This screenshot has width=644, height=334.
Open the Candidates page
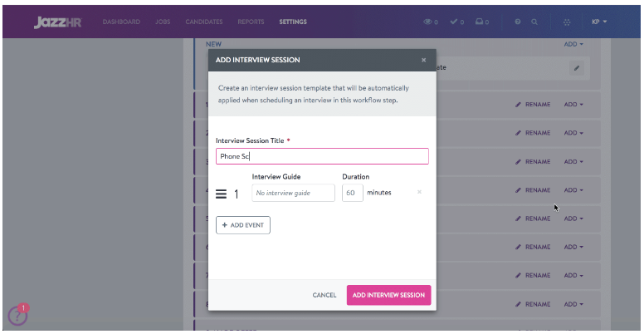204,22
